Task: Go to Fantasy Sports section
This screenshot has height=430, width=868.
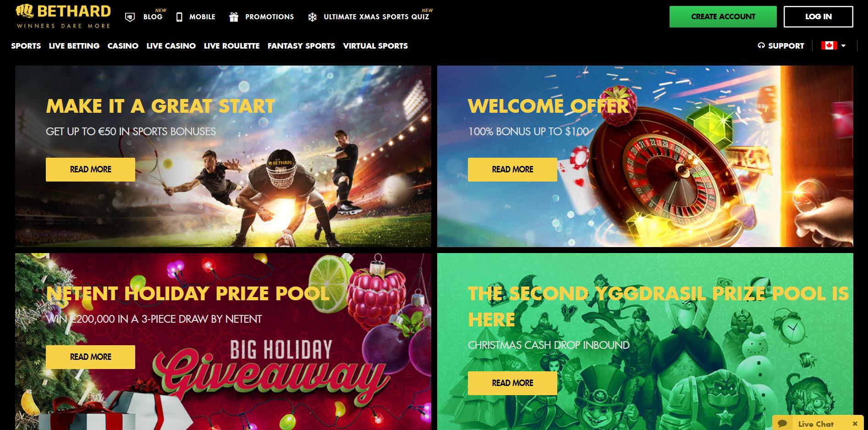Action: [301, 46]
